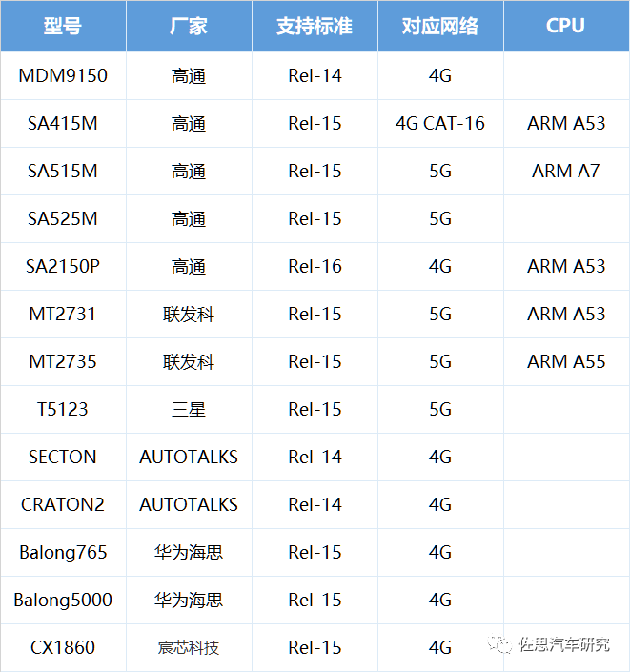The height and width of the screenshot is (672, 630).
Task: Click ARM A53 in the SA2150P row
Action: pos(566,266)
